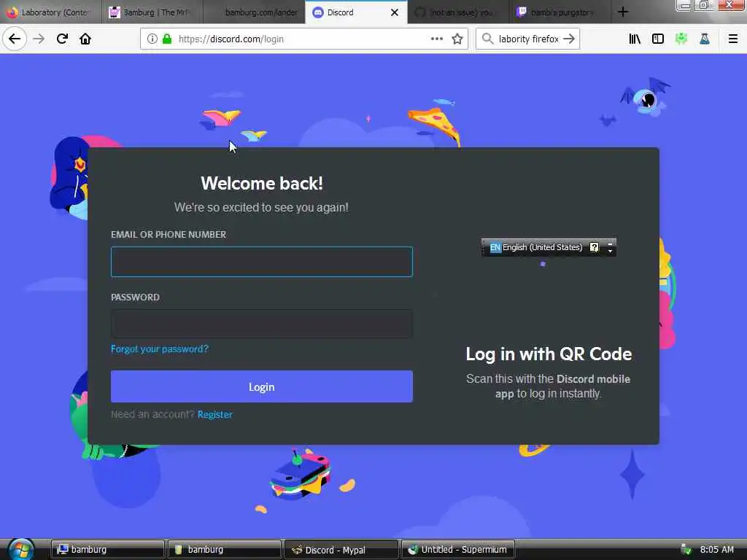
Task: Open language bar help question icon
Action: pyautogui.click(x=594, y=247)
